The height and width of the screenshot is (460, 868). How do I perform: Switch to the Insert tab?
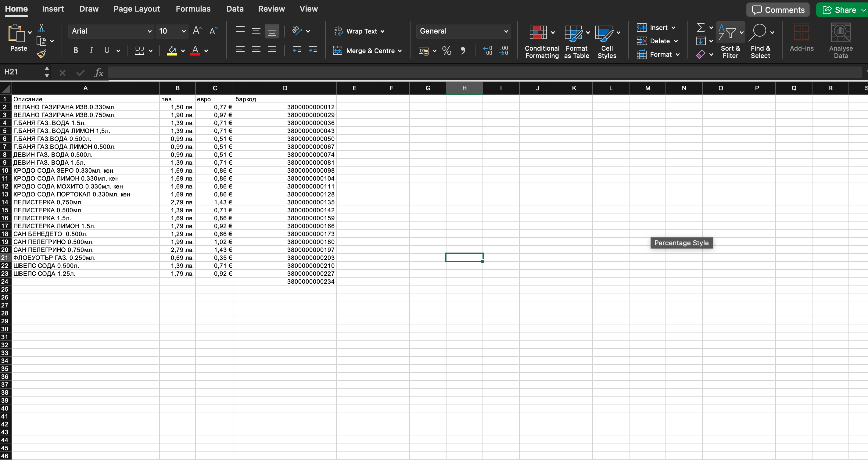tap(53, 9)
